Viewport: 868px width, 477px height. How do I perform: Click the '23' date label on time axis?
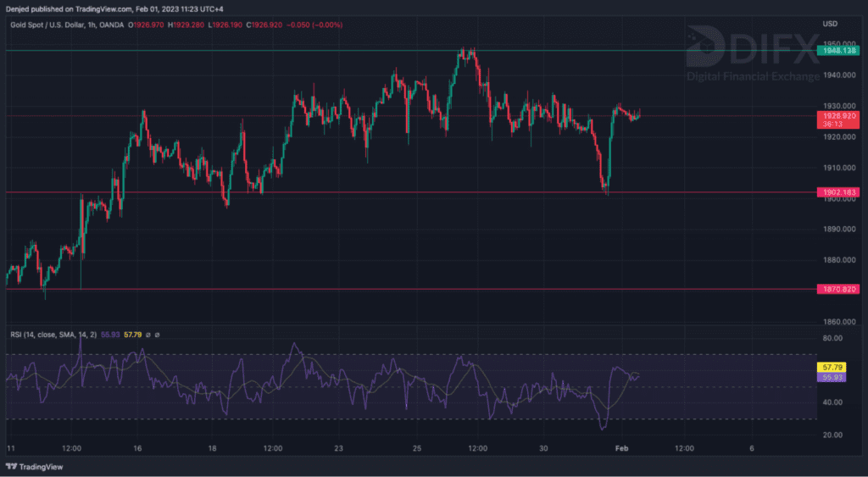pos(338,447)
